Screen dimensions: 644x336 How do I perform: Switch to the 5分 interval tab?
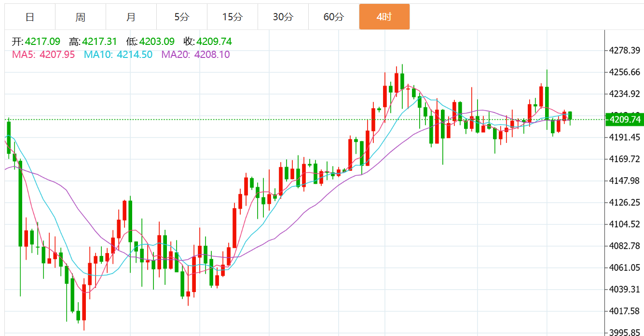(182, 17)
